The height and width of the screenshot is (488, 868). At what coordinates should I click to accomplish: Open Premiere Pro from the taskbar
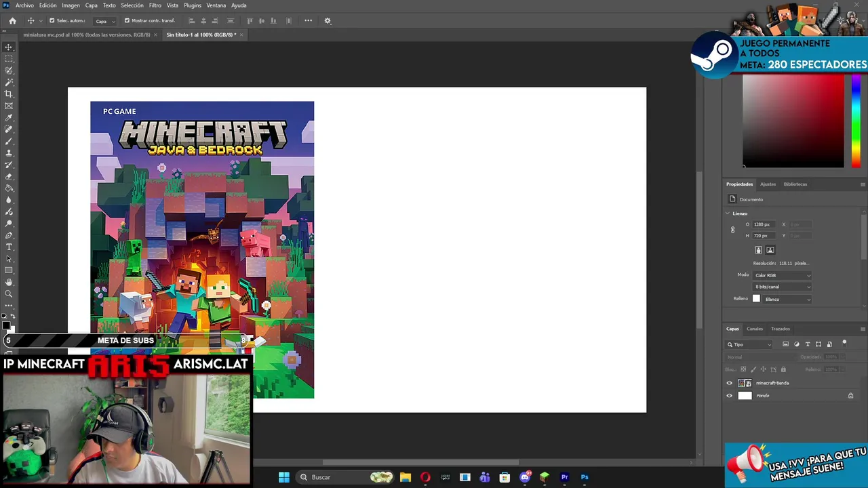pos(564,477)
